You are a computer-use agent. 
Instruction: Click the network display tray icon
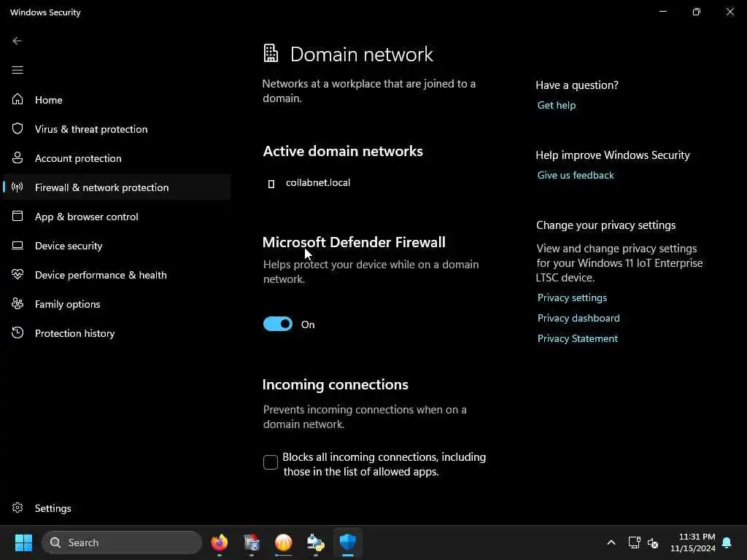click(x=634, y=542)
